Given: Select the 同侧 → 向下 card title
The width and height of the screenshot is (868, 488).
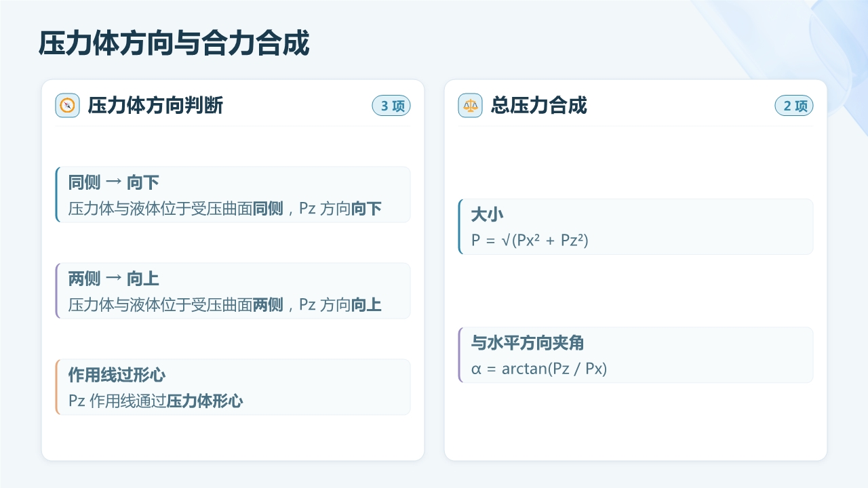Looking at the screenshot, I should point(113,182).
